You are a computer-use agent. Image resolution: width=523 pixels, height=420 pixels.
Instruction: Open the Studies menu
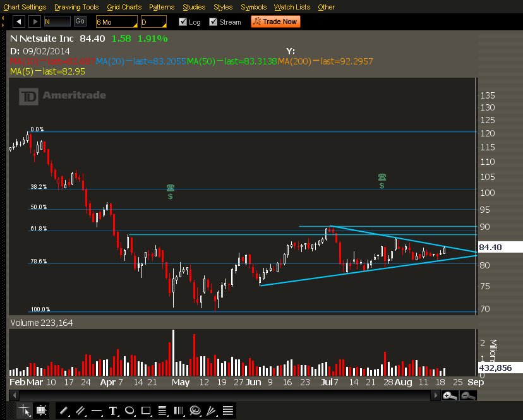[x=193, y=7]
